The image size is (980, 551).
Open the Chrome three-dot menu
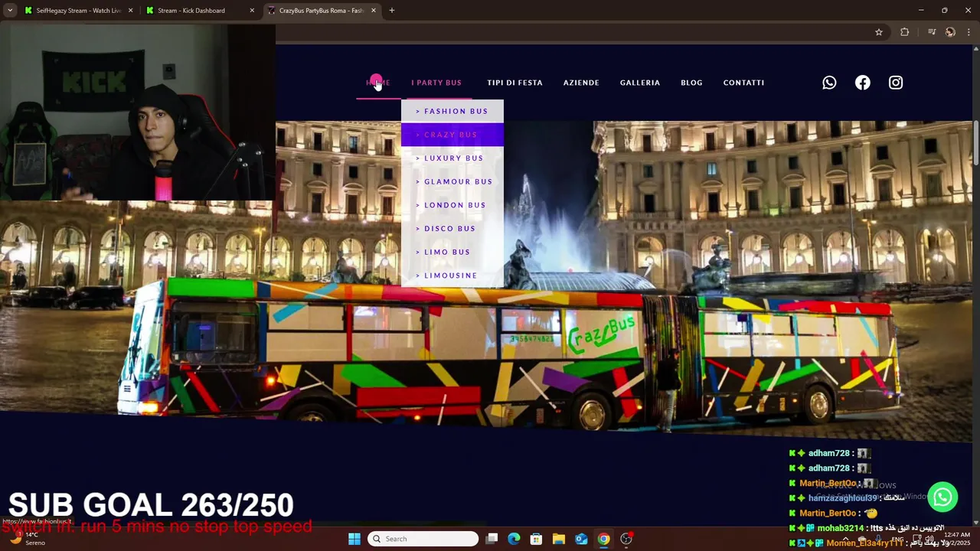(x=969, y=32)
